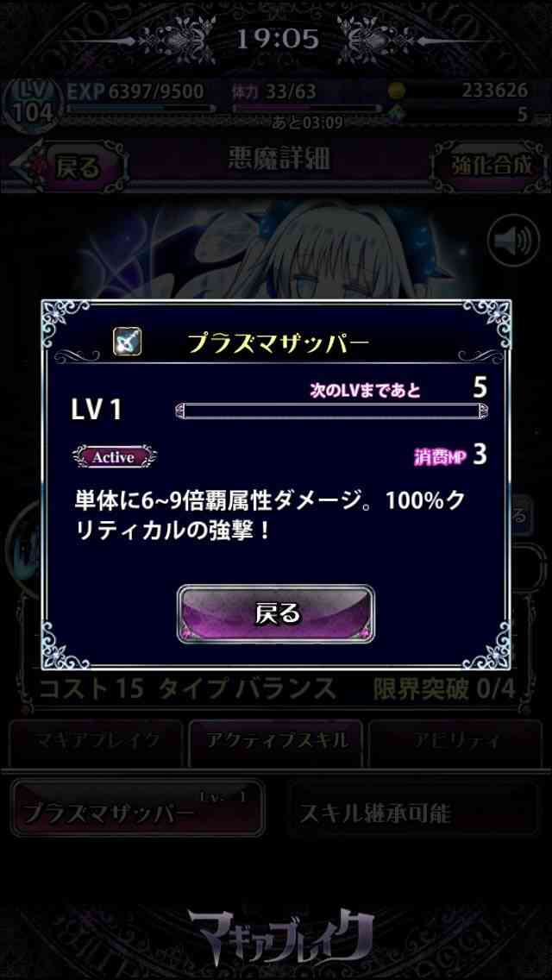The width and height of the screenshot is (552, 980).
Task: Tap the 限界突破 0/4 indicator
Action: point(444,689)
